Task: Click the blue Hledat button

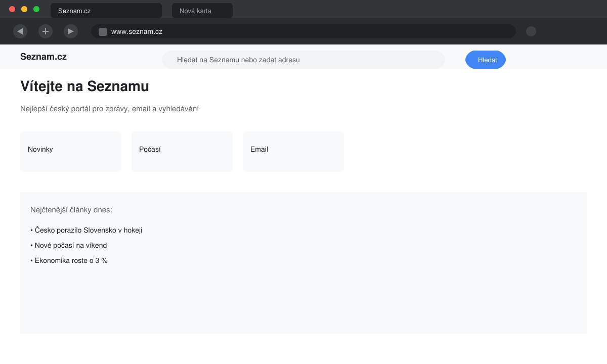Action: [486, 60]
